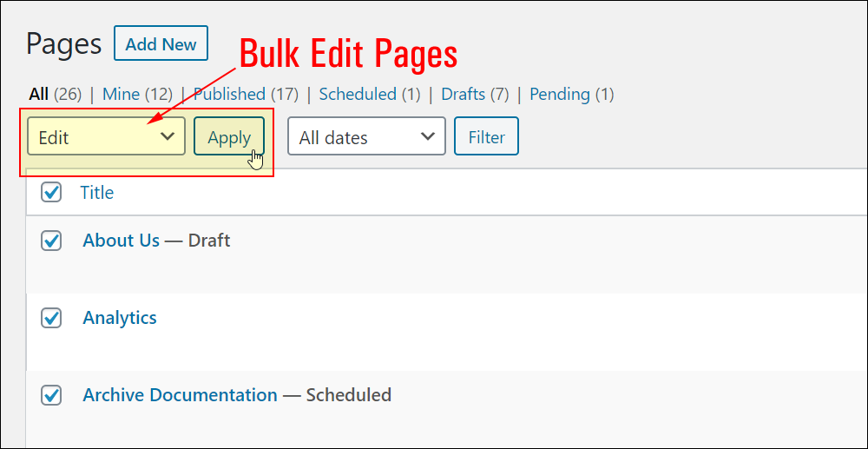This screenshot has height=449, width=868.
Task: Open the About Us page link
Action: click(122, 241)
